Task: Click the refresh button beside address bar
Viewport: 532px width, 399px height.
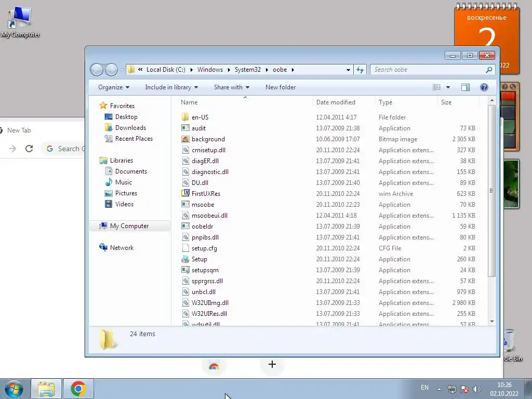Action: pyautogui.click(x=360, y=70)
